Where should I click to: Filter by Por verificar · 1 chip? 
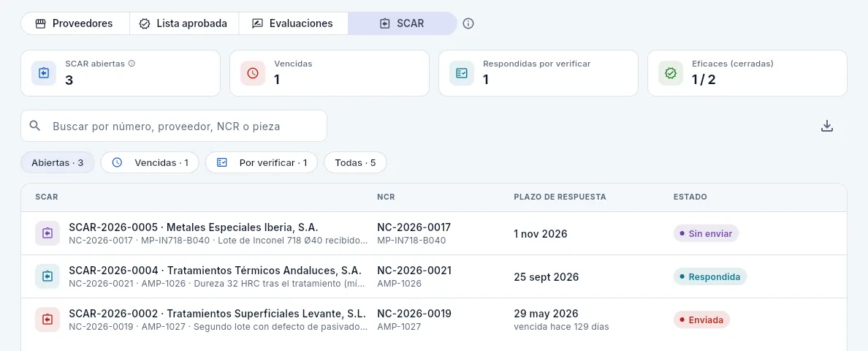tap(262, 163)
